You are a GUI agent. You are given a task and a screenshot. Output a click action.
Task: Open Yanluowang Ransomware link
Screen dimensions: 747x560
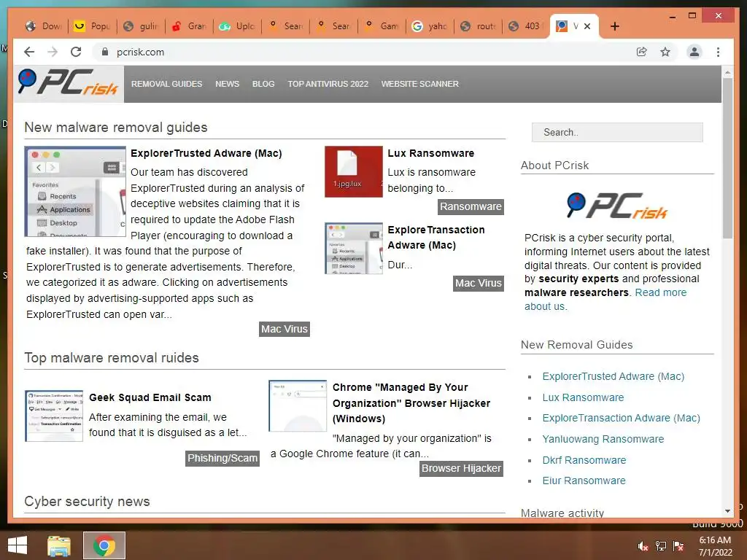click(x=603, y=439)
